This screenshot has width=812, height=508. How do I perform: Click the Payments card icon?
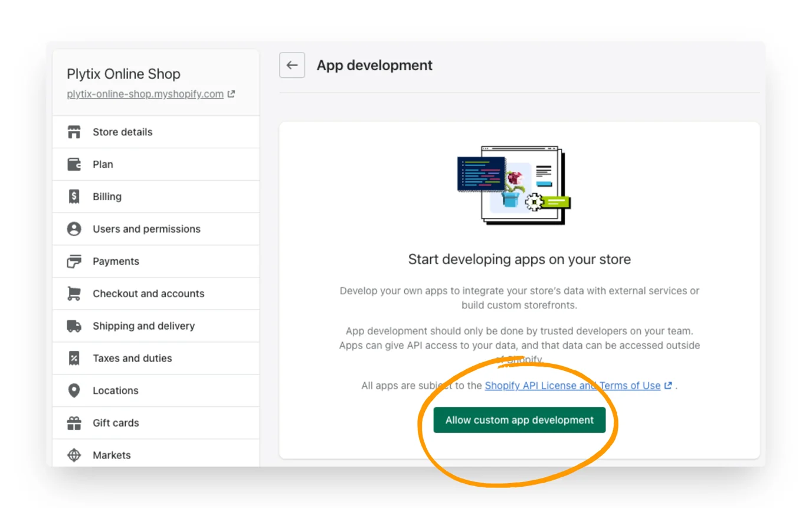pyautogui.click(x=74, y=261)
